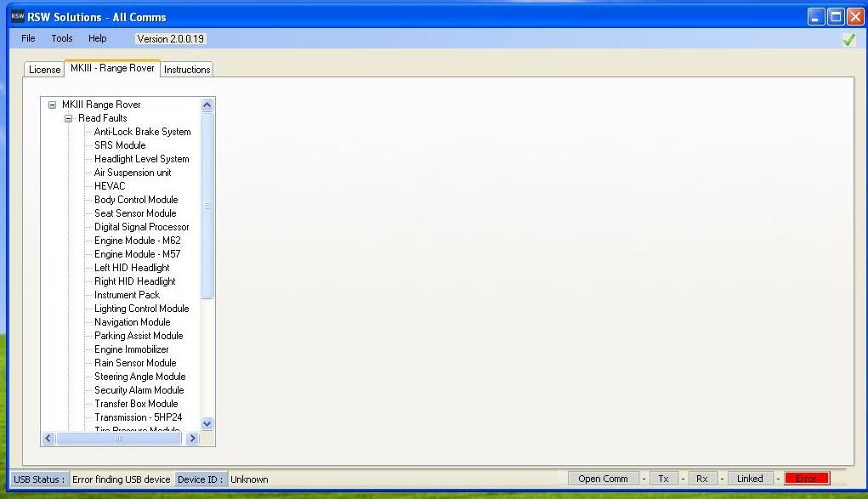
Task: Select Transmission - 5HP24 entry
Action: (x=138, y=417)
